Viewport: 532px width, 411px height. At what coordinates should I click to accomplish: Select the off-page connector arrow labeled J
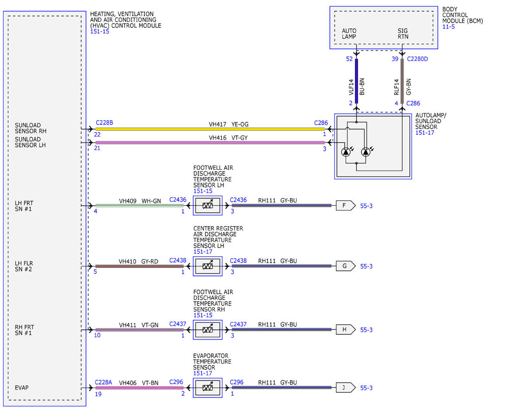point(346,388)
